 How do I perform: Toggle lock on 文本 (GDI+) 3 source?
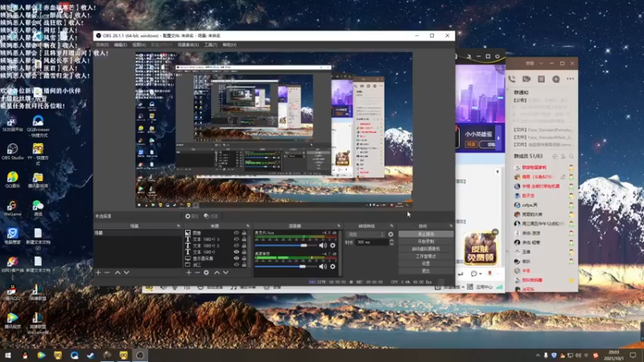coord(244,239)
